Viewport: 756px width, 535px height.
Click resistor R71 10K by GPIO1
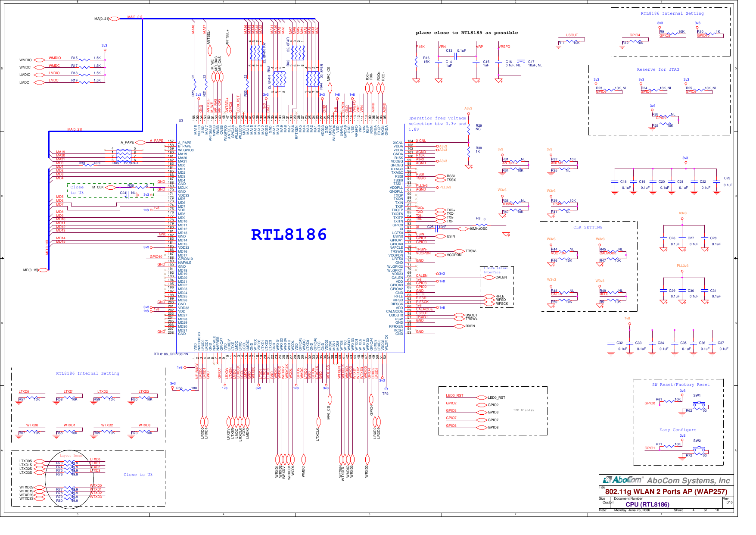pyautogui.click(x=669, y=446)
